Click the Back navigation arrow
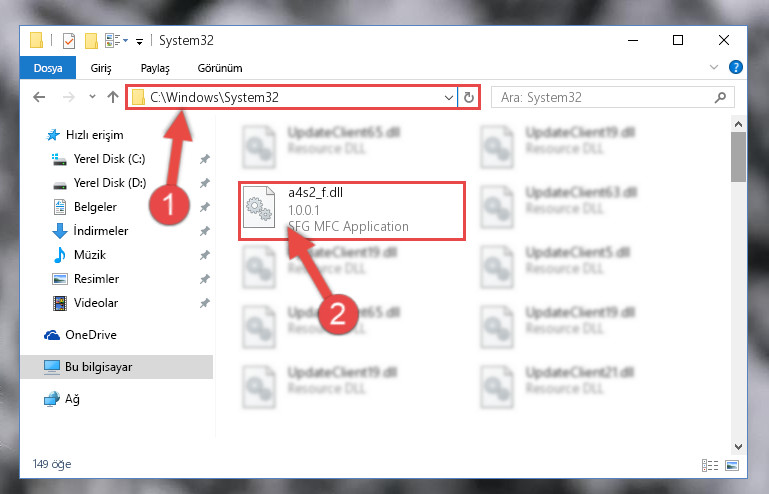Viewport: 769px width, 494px height. click(39, 97)
